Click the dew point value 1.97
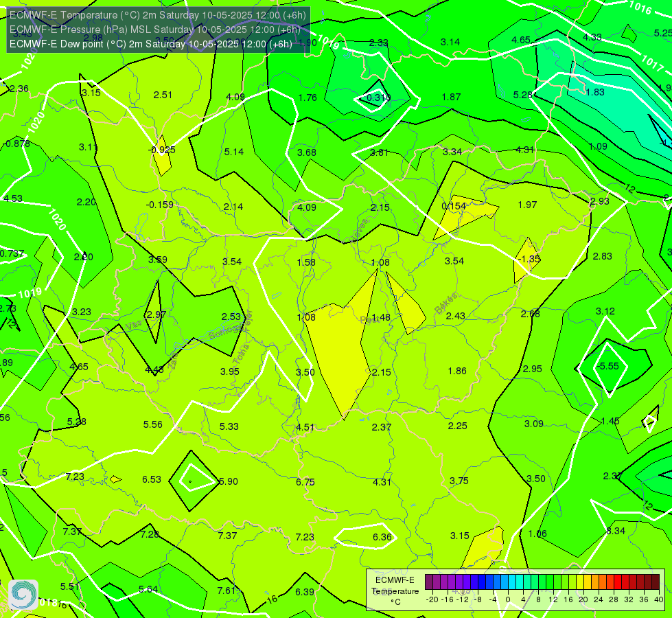672x618 pixels. 528,205
